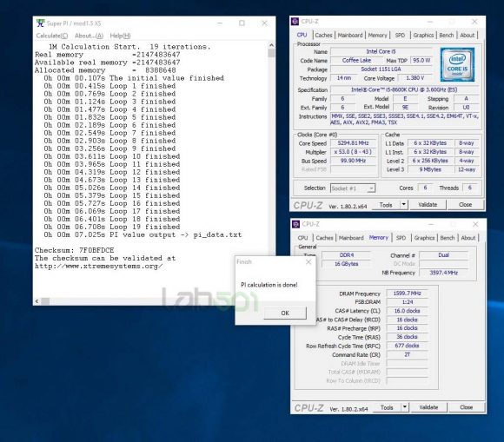This screenshot has height=442, width=504.
Task: Open Graphics tab in bottom CPU-Z window
Action: (424, 238)
